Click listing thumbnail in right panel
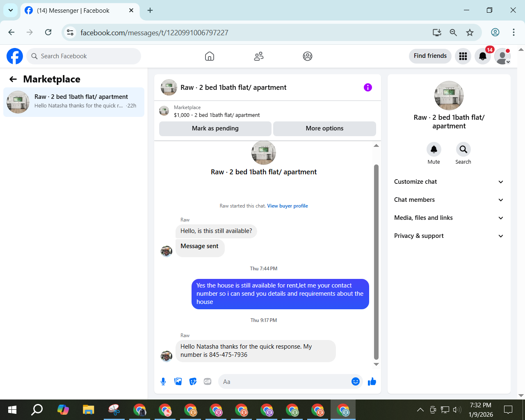The image size is (525, 420). [449, 96]
